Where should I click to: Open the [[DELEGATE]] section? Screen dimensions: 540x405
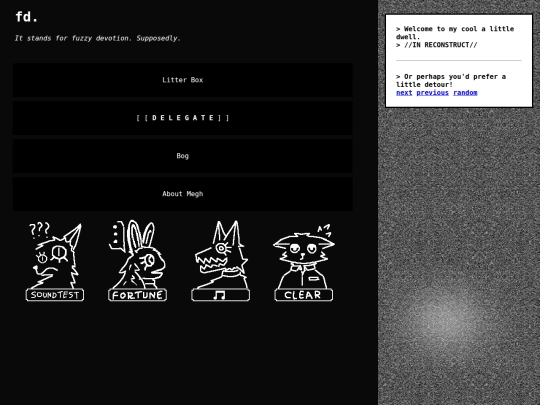click(183, 118)
